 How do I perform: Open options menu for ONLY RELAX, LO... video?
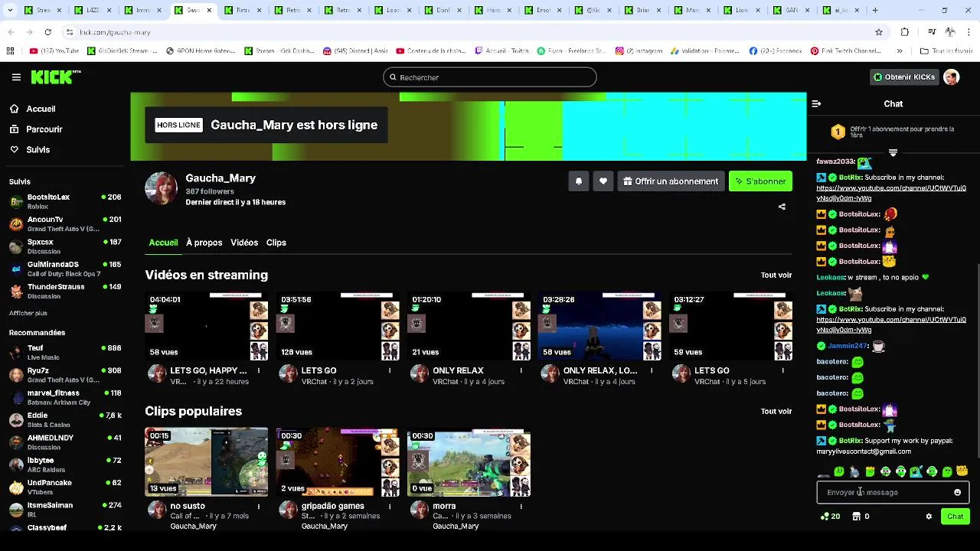pyautogui.click(x=652, y=370)
